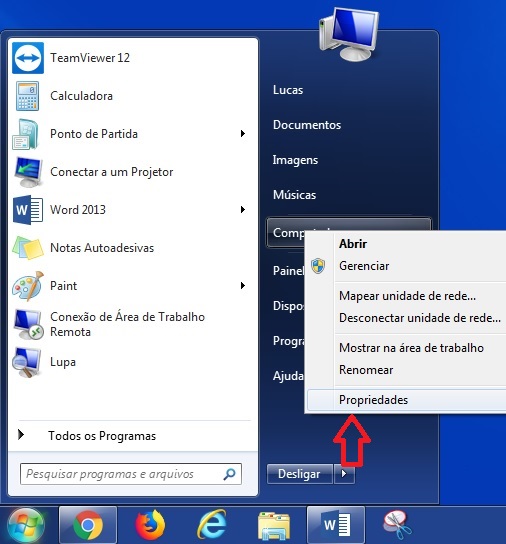Open Notas Autoadesivas sticky notes icon
The image size is (506, 544).
[28, 248]
